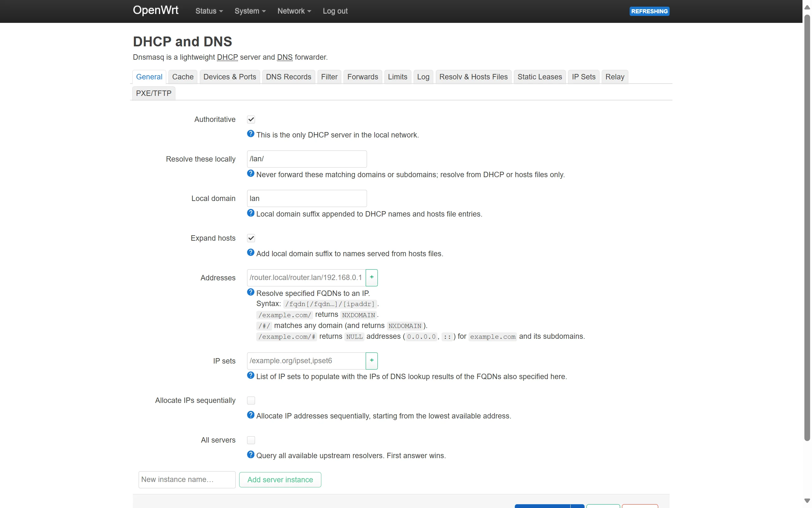The width and height of the screenshot is (812, 508).
Task: Uncheck the Expand hosts checkbox
Action: [251, 238]
